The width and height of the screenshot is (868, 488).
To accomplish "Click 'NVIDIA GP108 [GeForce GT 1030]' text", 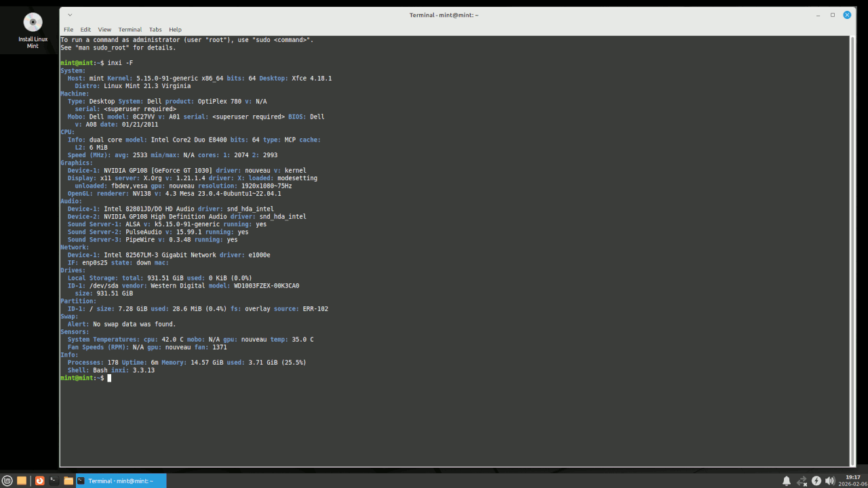I will (158, 170).
